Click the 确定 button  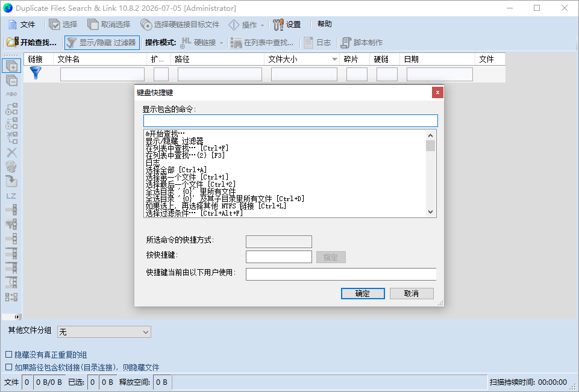(363, 293)
